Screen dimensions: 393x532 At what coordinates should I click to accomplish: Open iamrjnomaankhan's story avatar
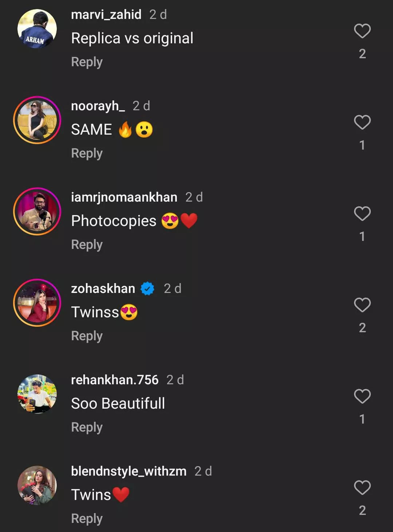[x=37, y=211]
